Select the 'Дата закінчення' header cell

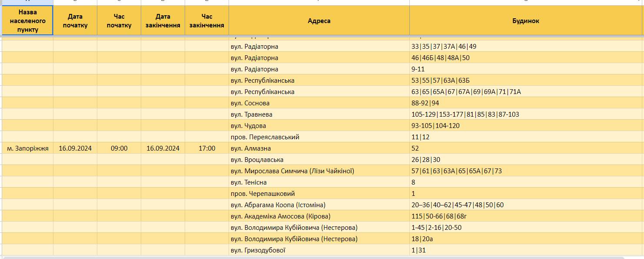(163, 20)
